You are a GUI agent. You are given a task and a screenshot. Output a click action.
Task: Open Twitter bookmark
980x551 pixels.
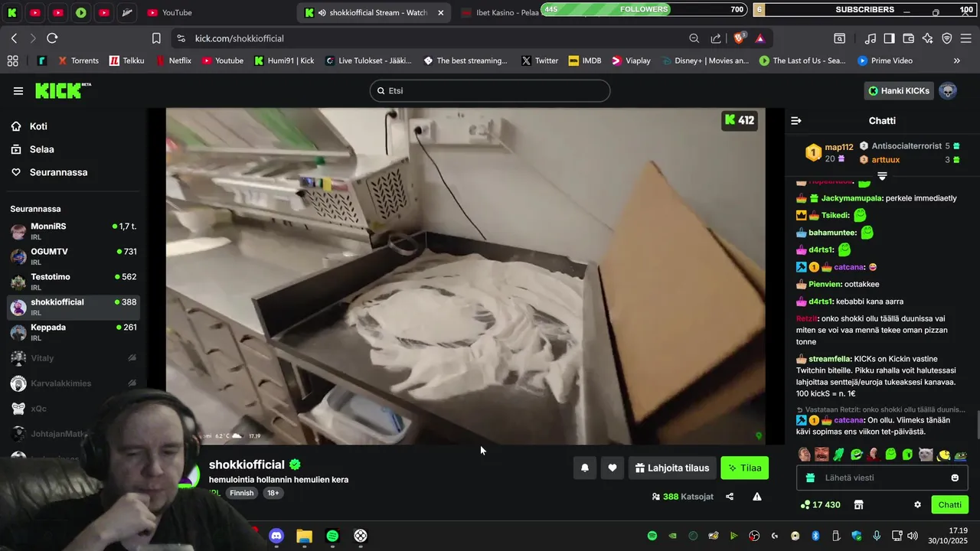(540, 60)
